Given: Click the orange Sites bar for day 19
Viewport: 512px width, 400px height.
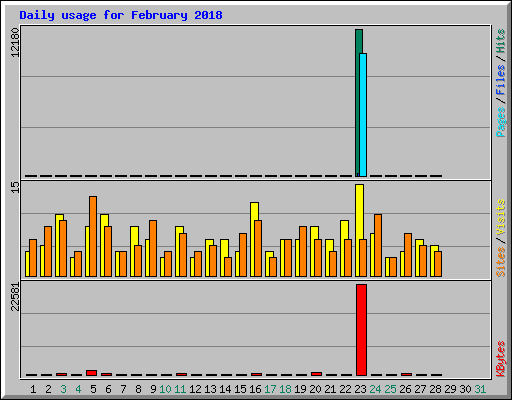Looking at the screenshot, I should tap(303, 251).
